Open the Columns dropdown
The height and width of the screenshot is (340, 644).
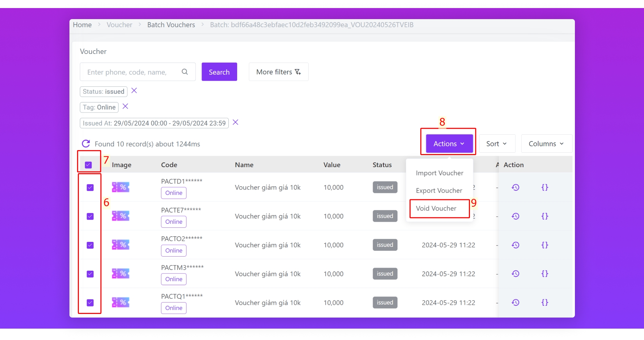tap(546, 144)
